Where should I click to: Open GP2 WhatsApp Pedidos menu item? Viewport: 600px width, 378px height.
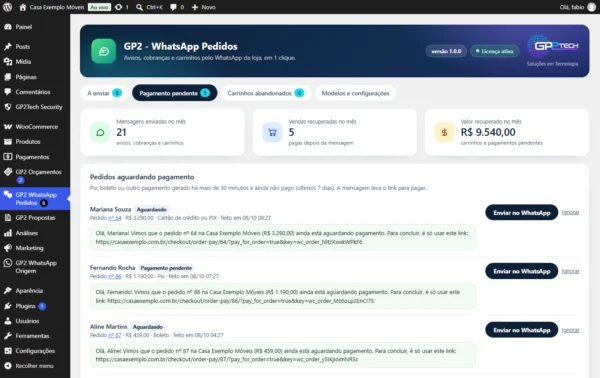click(x=35, y=199)
